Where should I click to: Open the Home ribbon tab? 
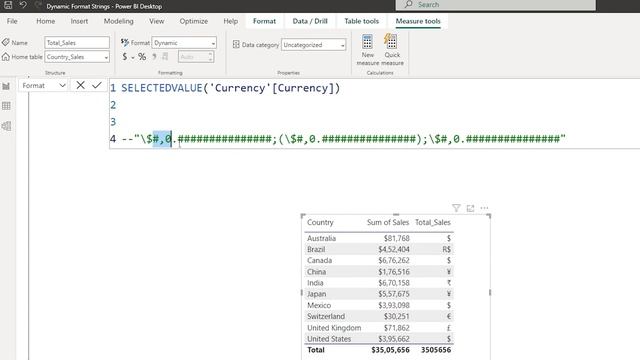[45, 21]
